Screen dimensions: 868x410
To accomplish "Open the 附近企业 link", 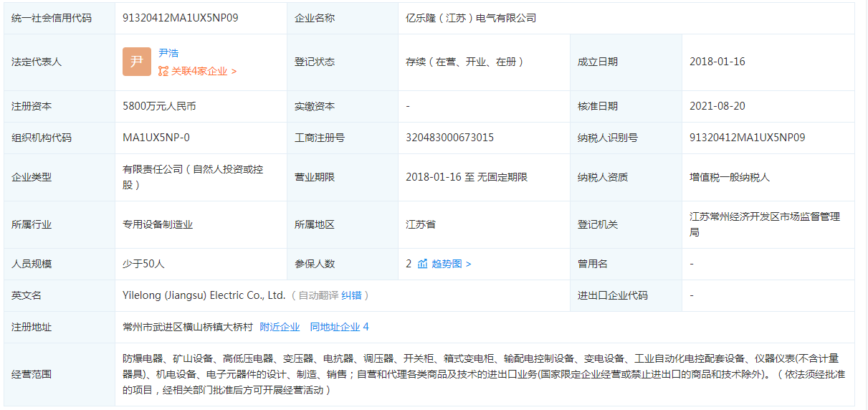I will (280, 327).
